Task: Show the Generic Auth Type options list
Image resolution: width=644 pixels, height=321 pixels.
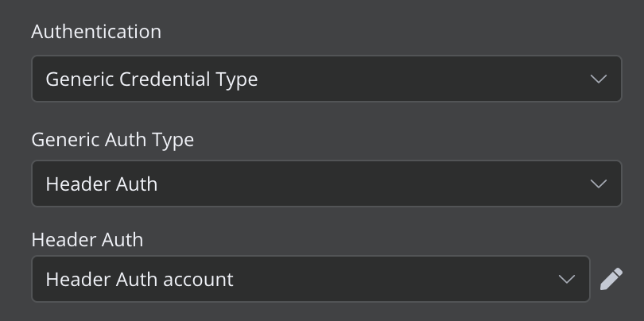Action: click(x=326, y=184)
